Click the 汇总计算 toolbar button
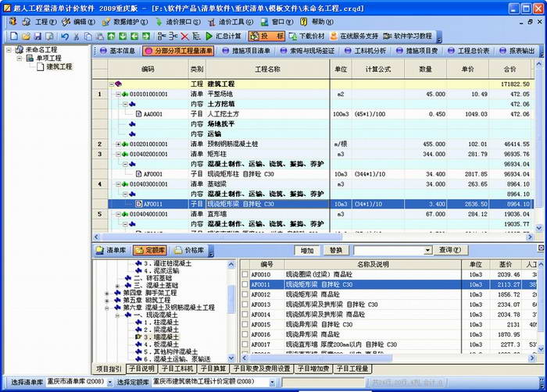Screen dimensions: 547x392 point(224,36)
